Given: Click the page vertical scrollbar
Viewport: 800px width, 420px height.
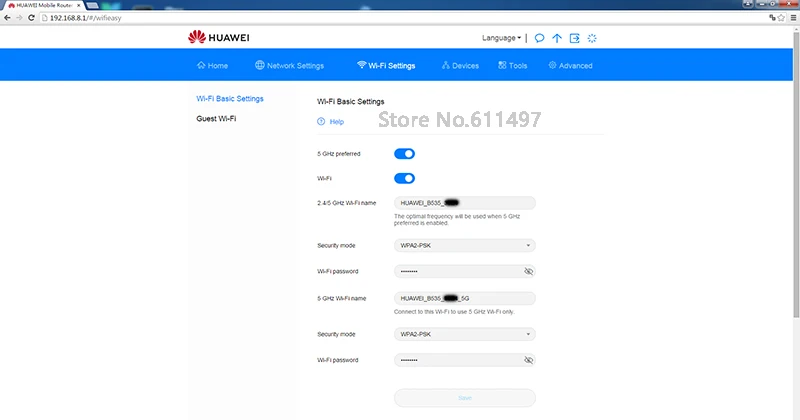Looking at the screenshot, I should click(x=796, y=174).
